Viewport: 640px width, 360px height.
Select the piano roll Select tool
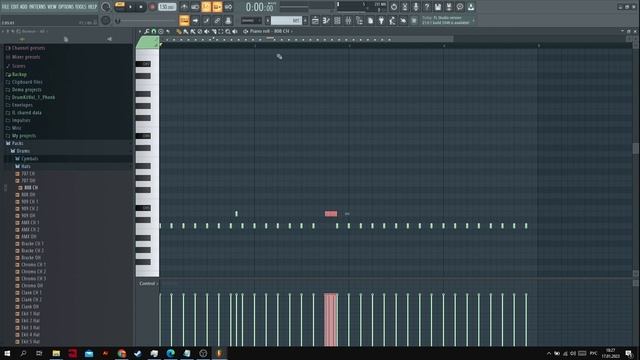click(221, 31)
